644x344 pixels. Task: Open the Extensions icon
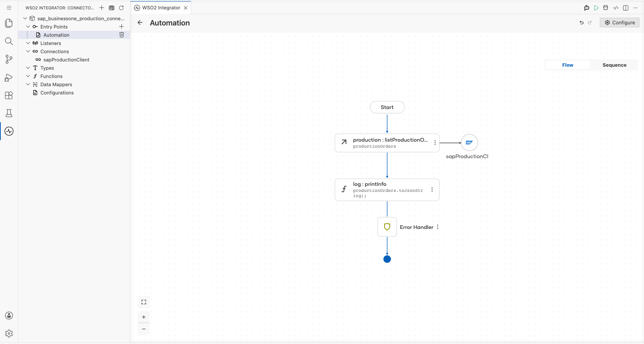coord(9,95)
